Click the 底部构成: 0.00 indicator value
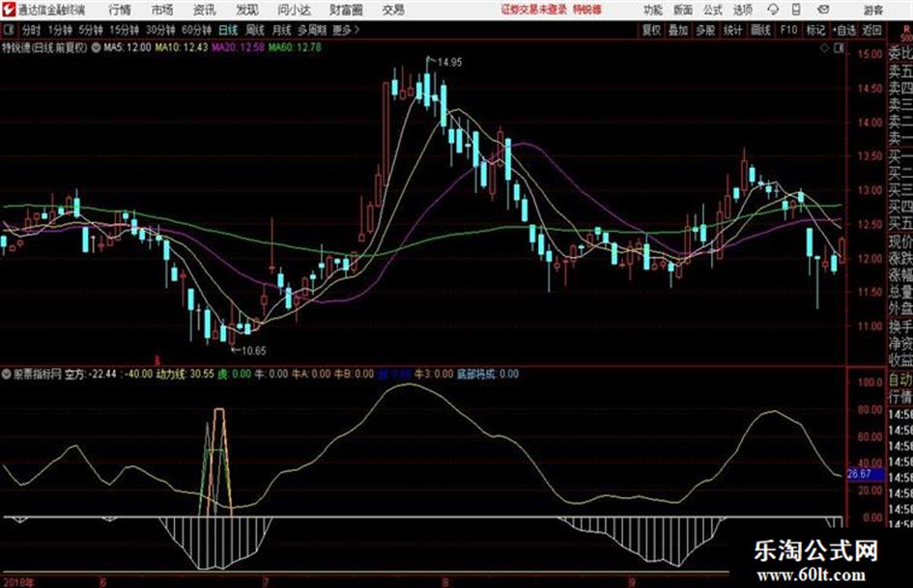 (x=487, y=374)
